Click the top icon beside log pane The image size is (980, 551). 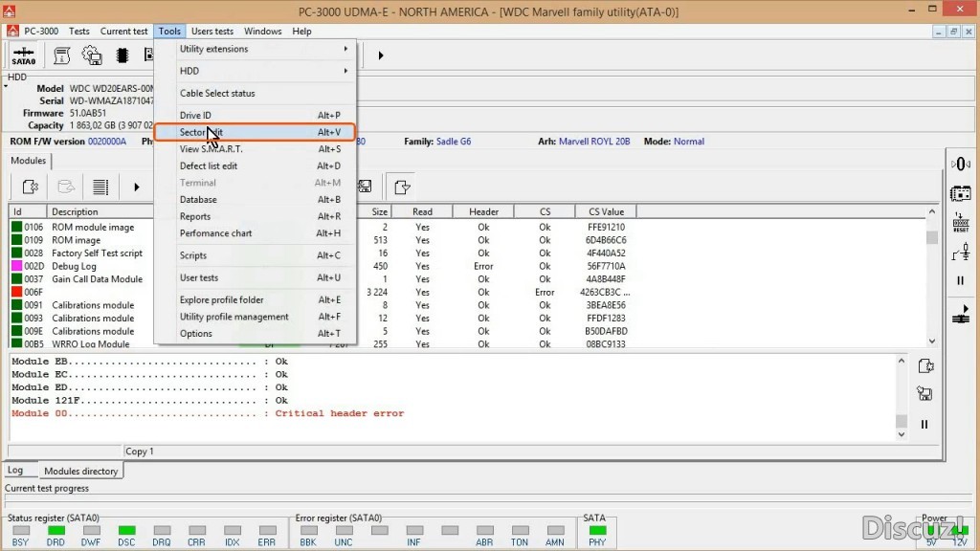pyautogui.click(x=925, y=366)
